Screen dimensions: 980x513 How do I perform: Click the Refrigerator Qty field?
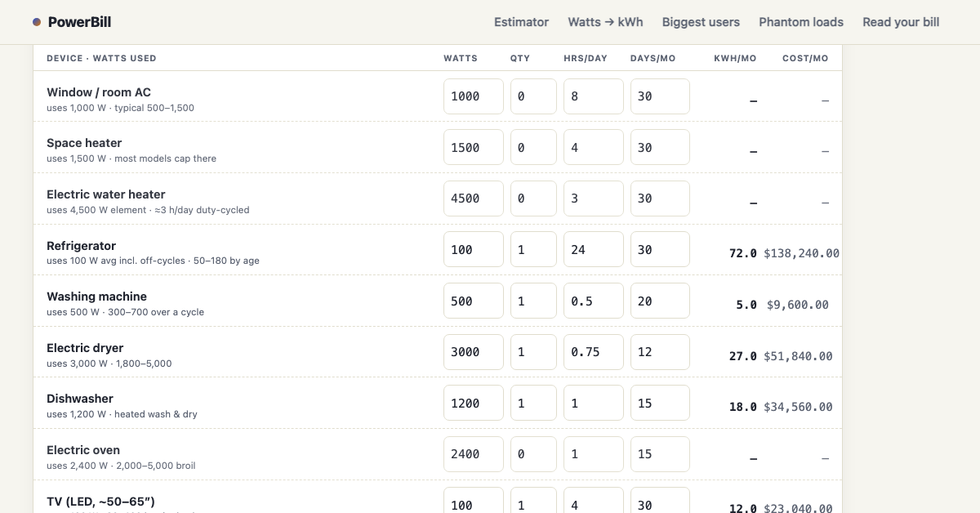[533, 250]
